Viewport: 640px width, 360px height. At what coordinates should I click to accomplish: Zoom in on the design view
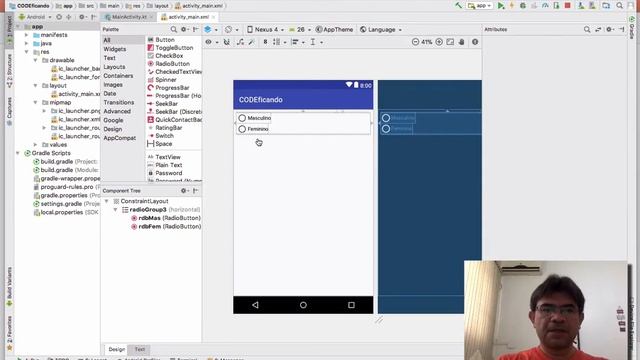point(439,42)
